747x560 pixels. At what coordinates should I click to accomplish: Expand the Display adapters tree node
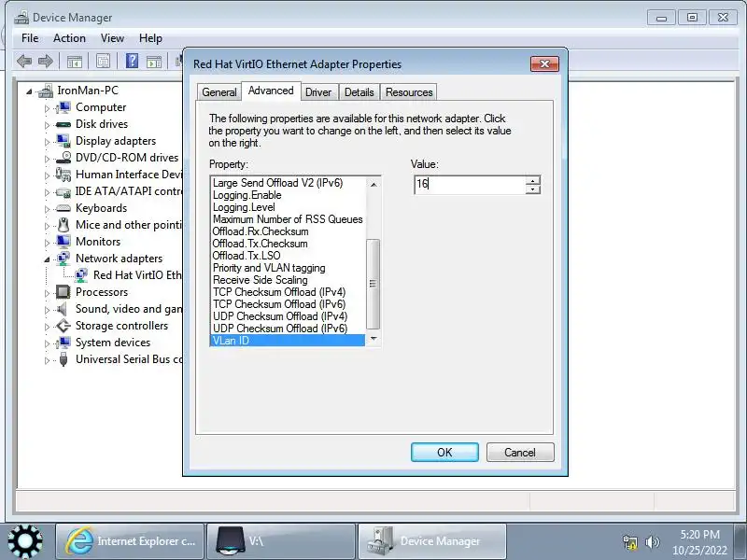click(47, 142)
